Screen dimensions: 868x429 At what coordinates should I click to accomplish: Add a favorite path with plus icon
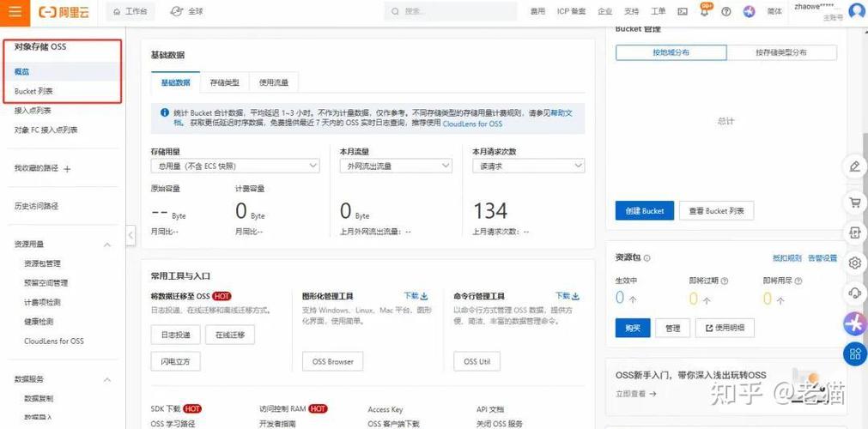tap(67, 169)
